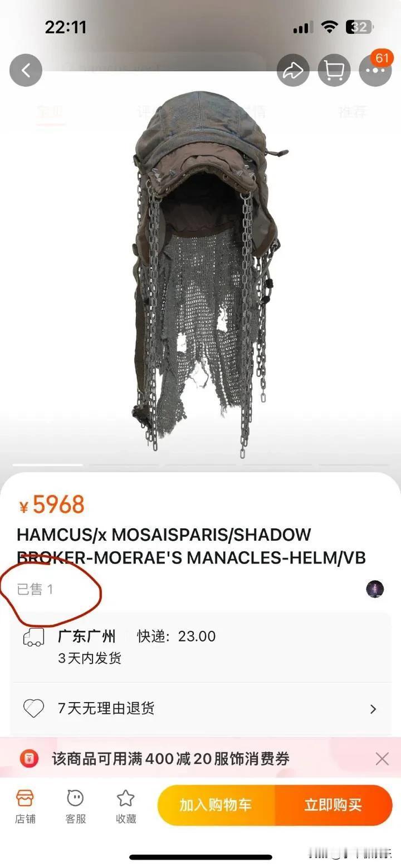Open the seller avatar thumbnail
This screenshot has width=401, height=868.
[375, 589]
